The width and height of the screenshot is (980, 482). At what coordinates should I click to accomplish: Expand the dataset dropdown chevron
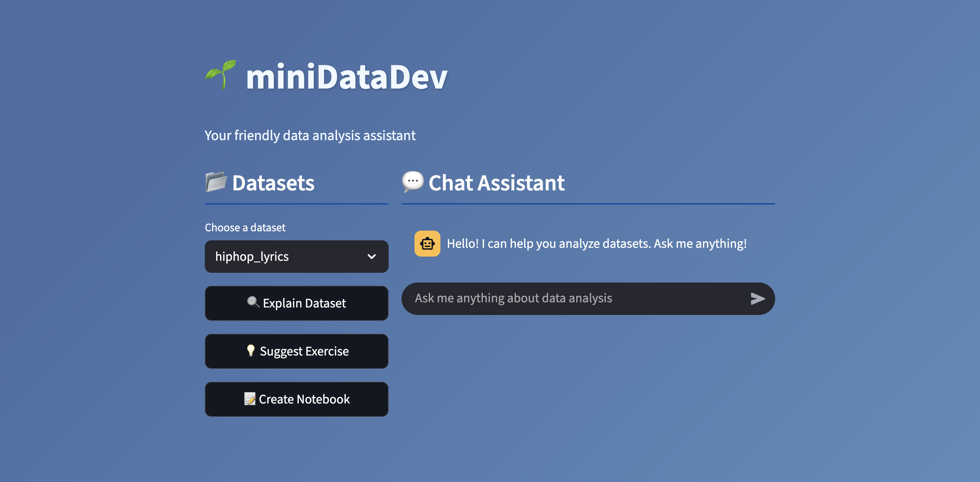tap(372, 257)
